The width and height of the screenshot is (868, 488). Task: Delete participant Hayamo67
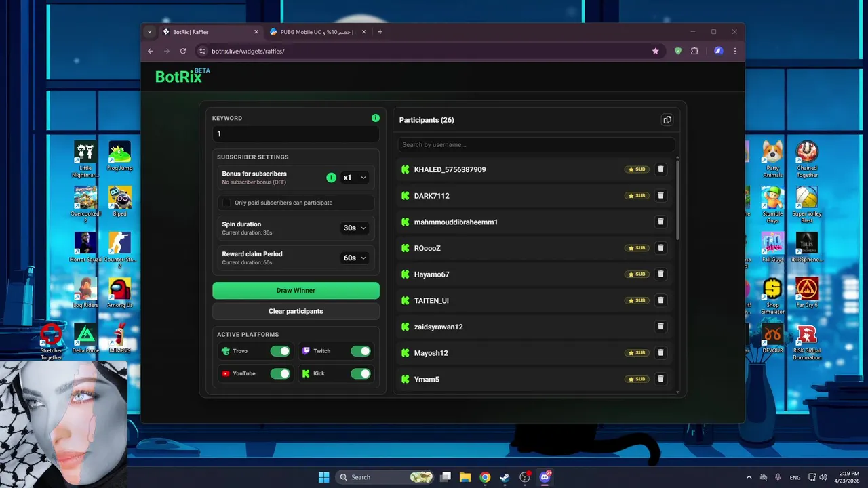point(660,274)
